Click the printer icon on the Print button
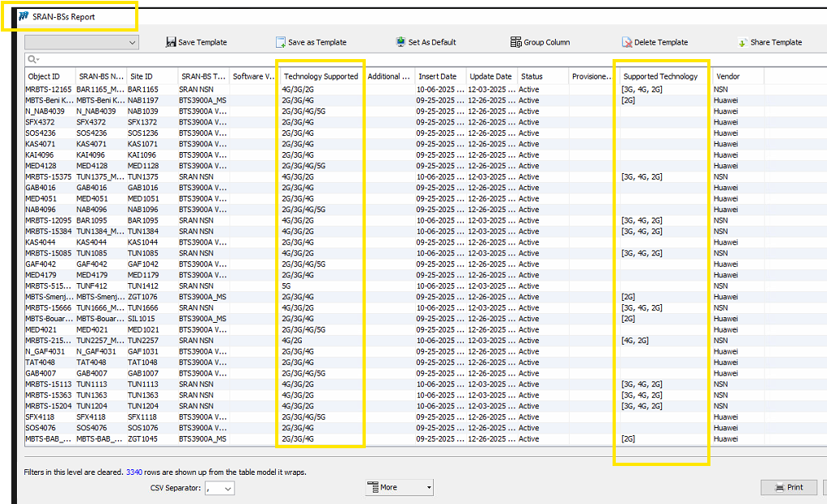Screen dimensions: 827x504 [779, 487]
